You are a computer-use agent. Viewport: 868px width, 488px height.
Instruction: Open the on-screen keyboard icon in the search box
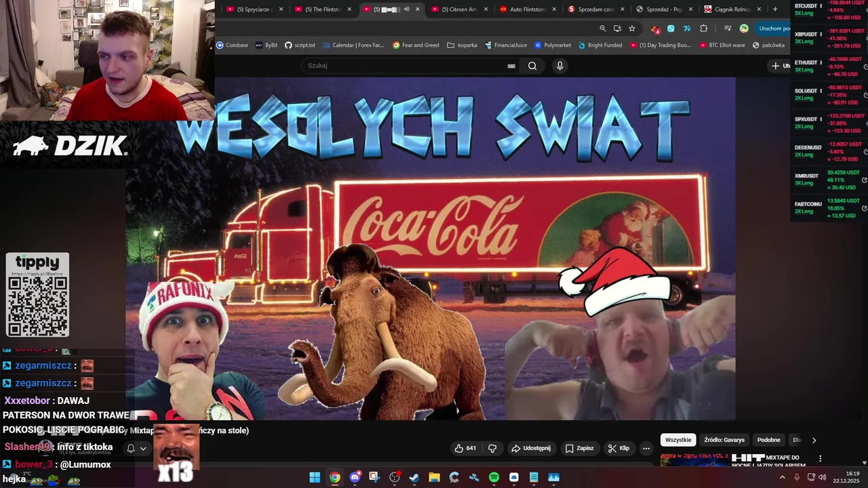tap(511, 66)
